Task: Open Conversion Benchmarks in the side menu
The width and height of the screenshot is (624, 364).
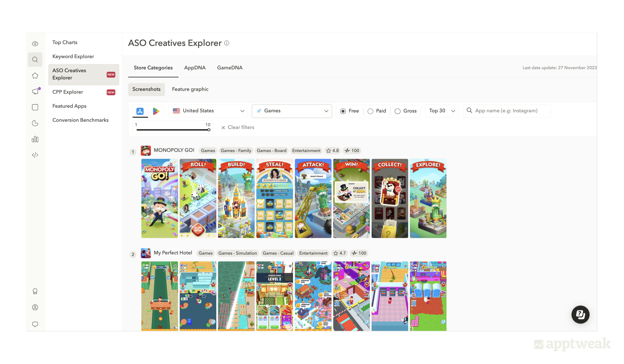Action: 80,120
